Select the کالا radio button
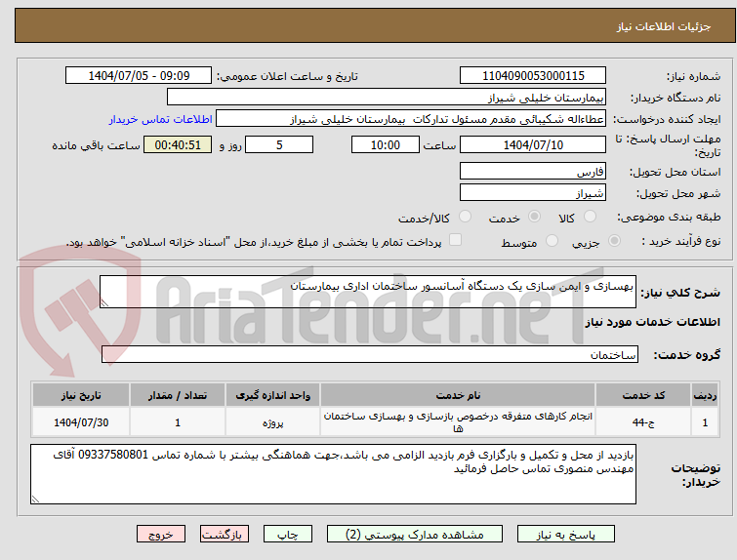Viewport: 737px width, 560px height. [590, 217]
